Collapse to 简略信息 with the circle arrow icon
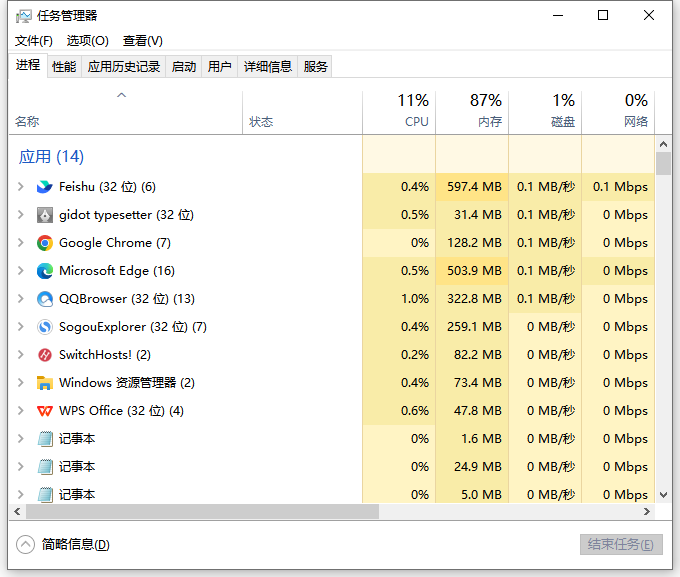Screen dimensions: 680x577 25,544
